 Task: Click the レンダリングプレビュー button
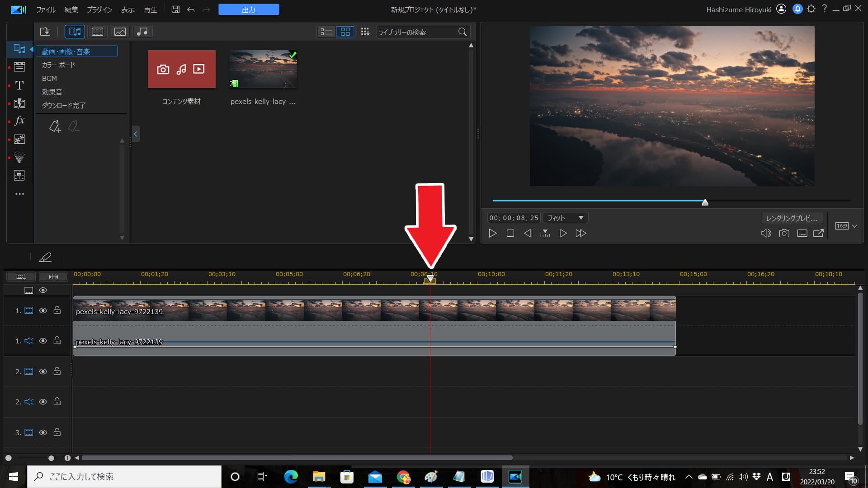click(x=791, y=218)
